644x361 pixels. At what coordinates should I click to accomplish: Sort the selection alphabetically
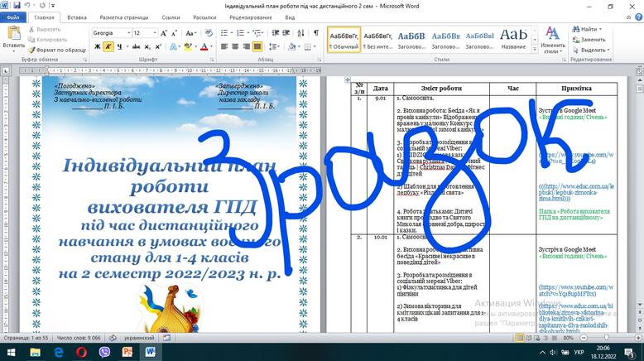point(300,33)
